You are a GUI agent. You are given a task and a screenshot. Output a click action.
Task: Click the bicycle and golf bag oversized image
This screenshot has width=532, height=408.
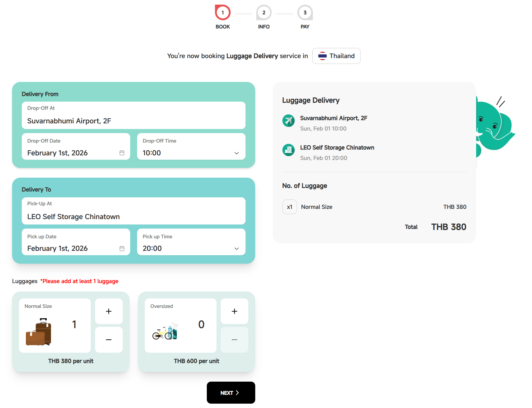165,332
